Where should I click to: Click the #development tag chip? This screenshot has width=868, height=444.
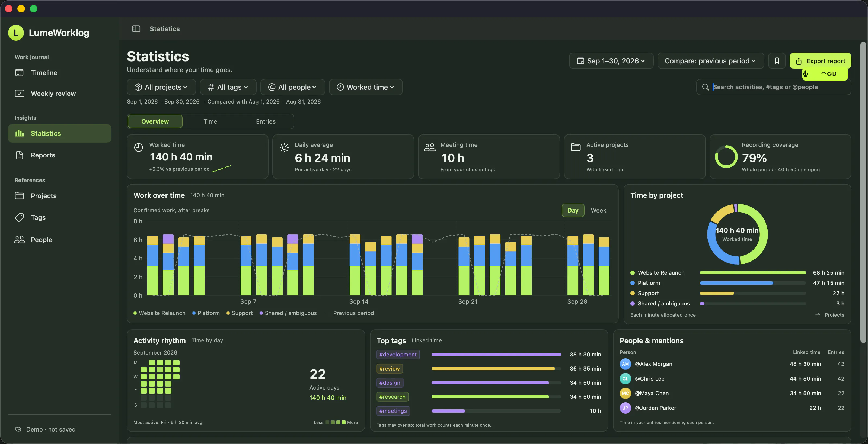pyautogui.click(x=398, y=355)
